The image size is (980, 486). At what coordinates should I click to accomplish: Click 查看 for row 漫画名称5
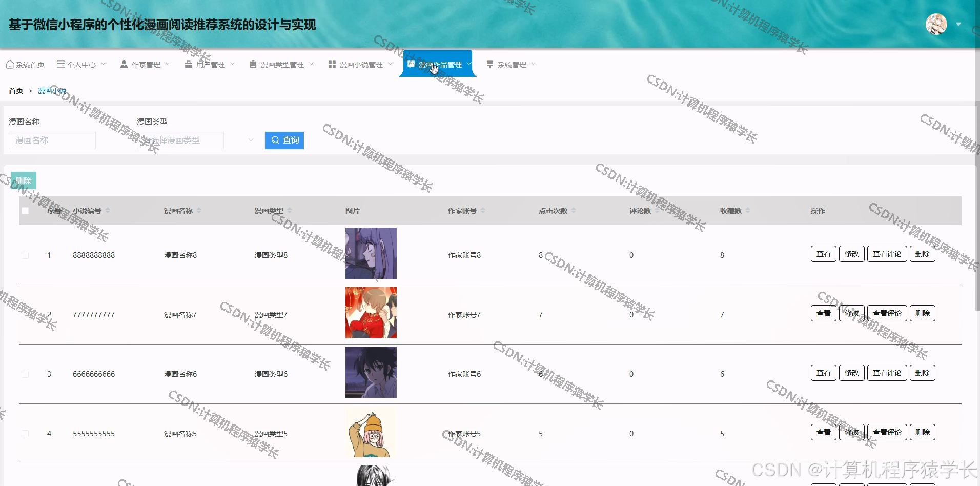824,432
